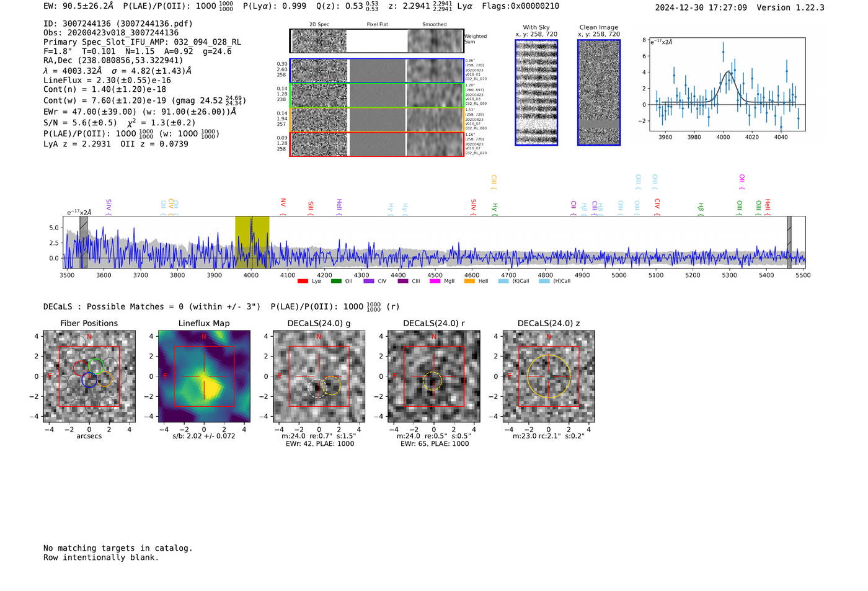The height and width of the screenshot is (591, 868).
Task: Open the Fiber Positions thumbnail
Action: 89,376
